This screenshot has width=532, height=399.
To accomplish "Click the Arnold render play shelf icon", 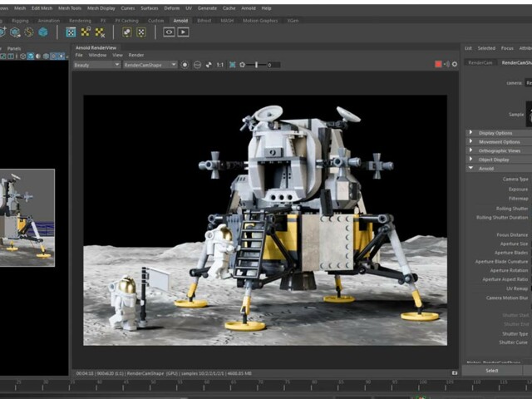I will coord(183,32).
